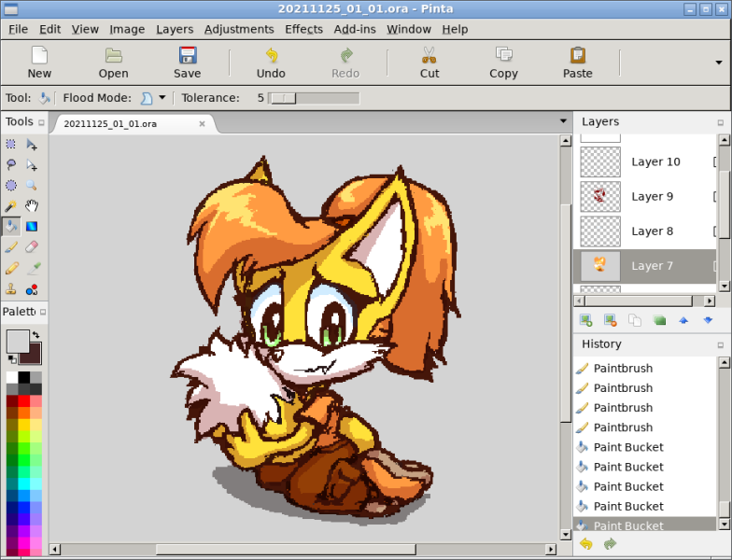Screen dimensions: 732x560
Task: Select the Color Picker eyedropper tool
Action: click(x=33, y=268)
